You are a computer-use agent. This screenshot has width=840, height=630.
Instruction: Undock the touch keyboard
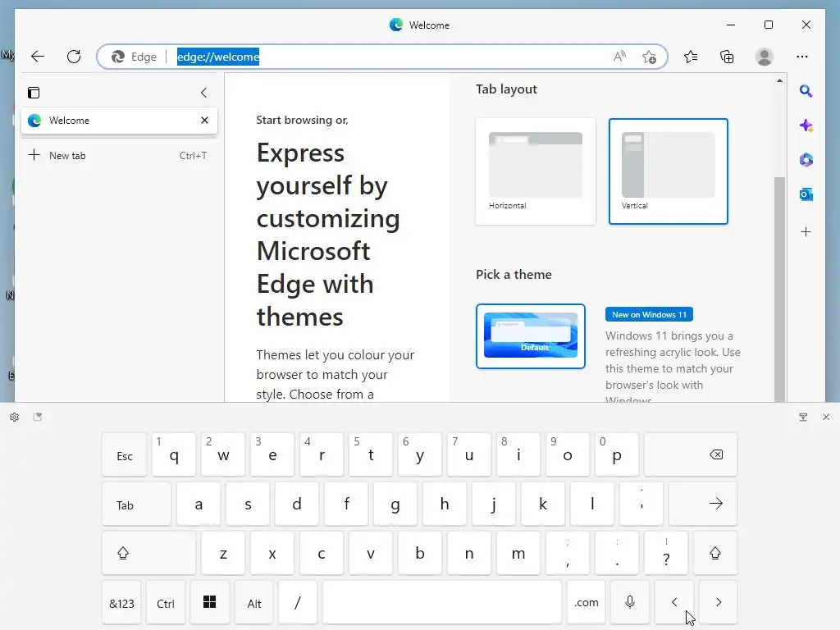[x=802, y=417]
